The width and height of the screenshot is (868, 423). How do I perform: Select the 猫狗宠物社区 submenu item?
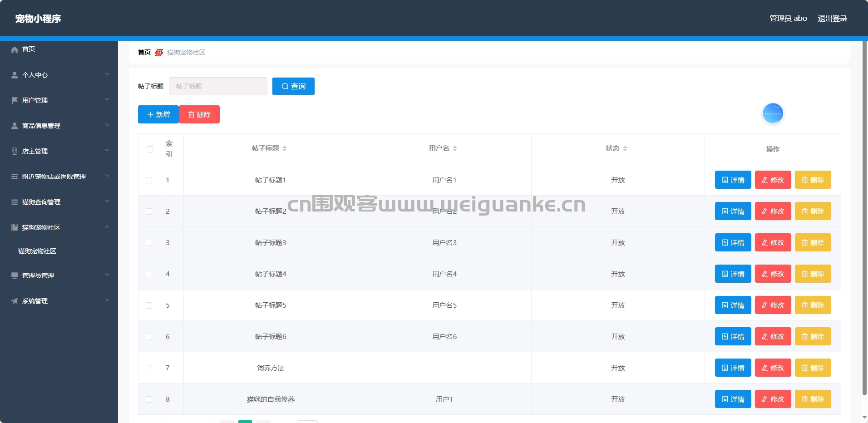59,251
